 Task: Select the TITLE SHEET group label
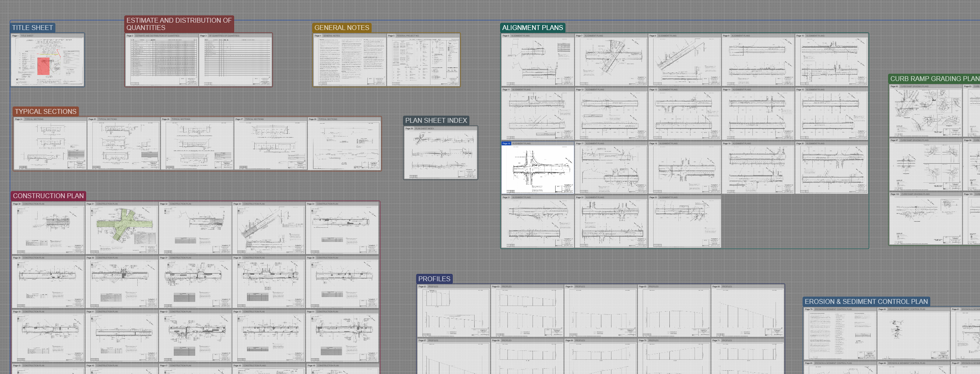[x=32, y=28]
